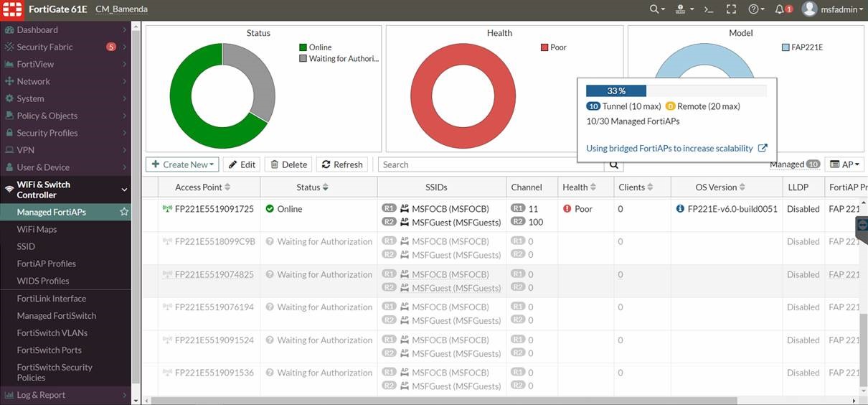
Task: Click Online status check icon
Action: tap(270, 209)
